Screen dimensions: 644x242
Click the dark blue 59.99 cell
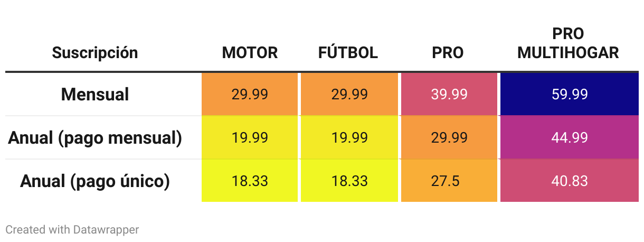[x=570, y=94]
